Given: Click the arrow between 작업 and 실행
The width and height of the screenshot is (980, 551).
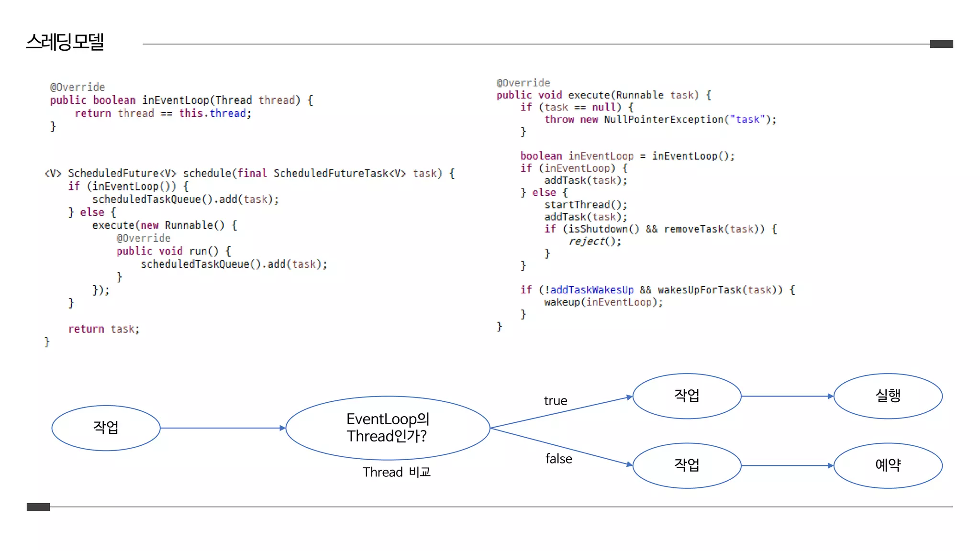Looking at the screenshot, I should pyautogui.click(x=787, y=396).
